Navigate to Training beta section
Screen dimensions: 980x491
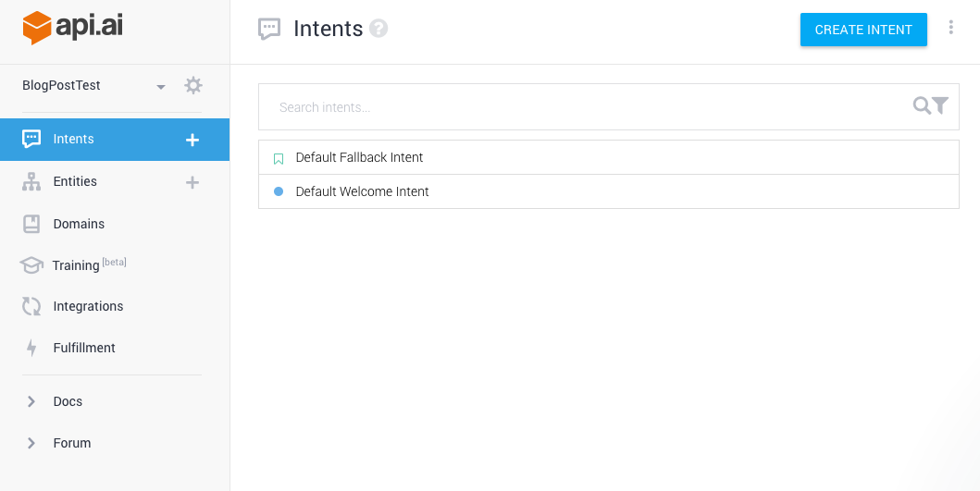(76, 265)
